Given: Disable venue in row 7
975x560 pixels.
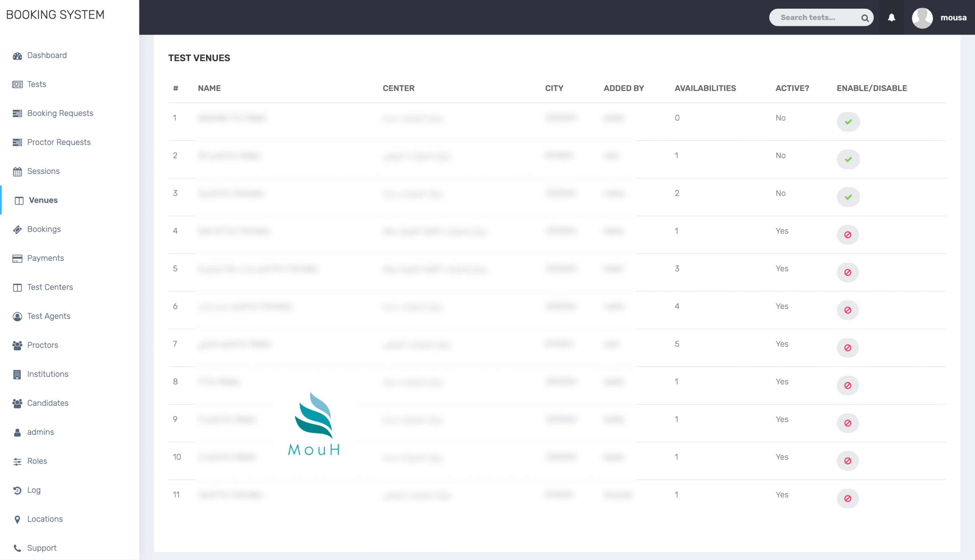Looking at the screenshot, I should point(847,348).
